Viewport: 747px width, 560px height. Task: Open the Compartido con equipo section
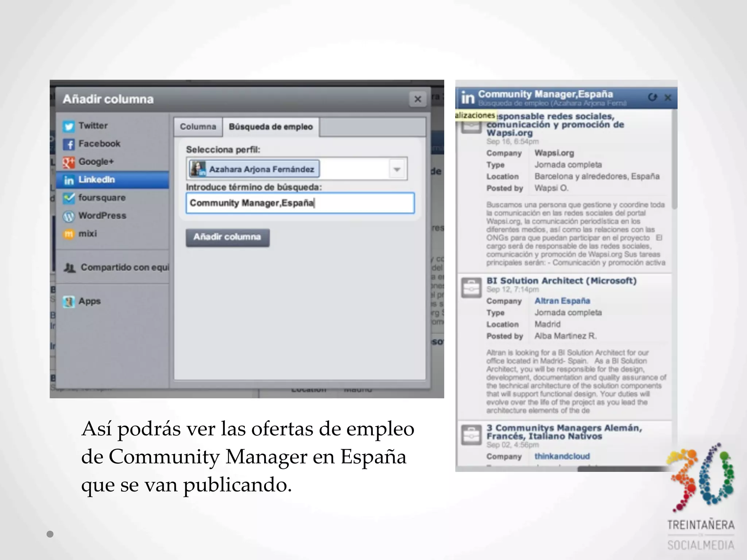[116, 267]
